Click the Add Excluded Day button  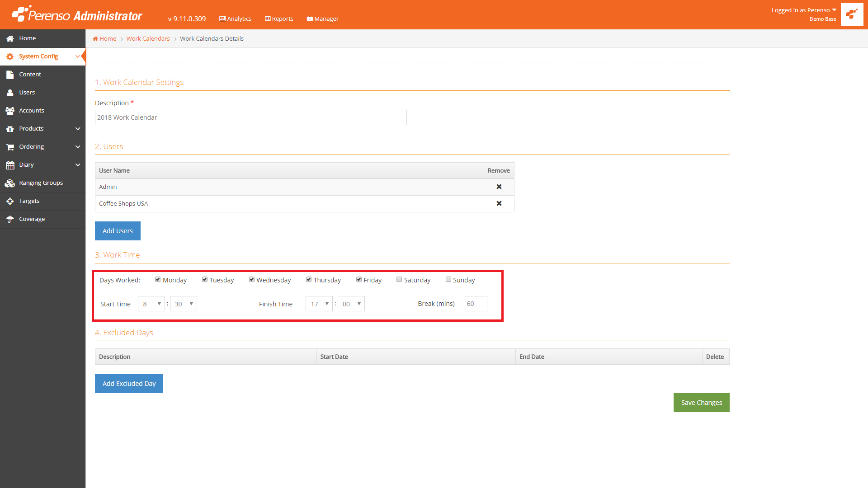point(129,384)
